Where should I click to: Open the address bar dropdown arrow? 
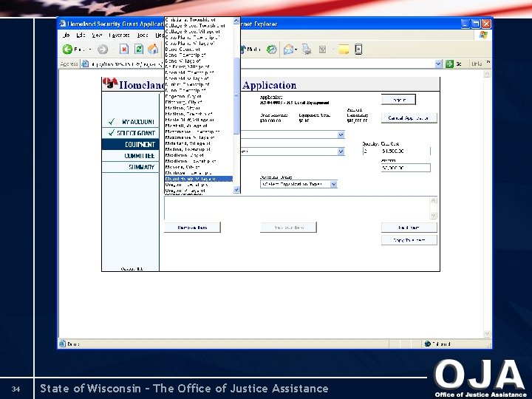(x=438, y=64)
